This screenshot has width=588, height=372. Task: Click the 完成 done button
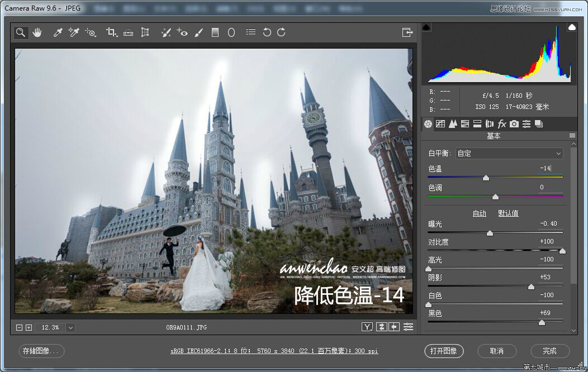tap(550, 351)
